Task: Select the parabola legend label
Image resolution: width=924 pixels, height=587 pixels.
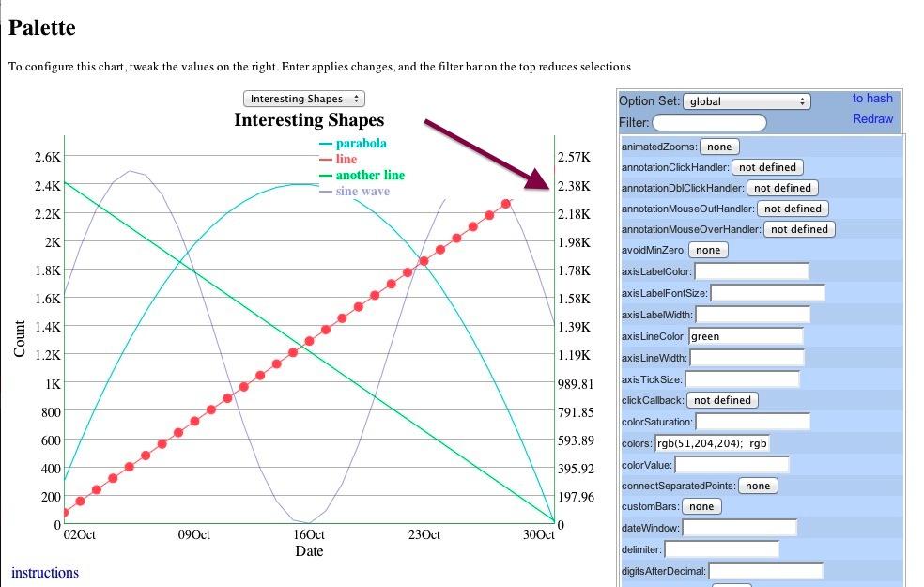Action: coord(360,144)
